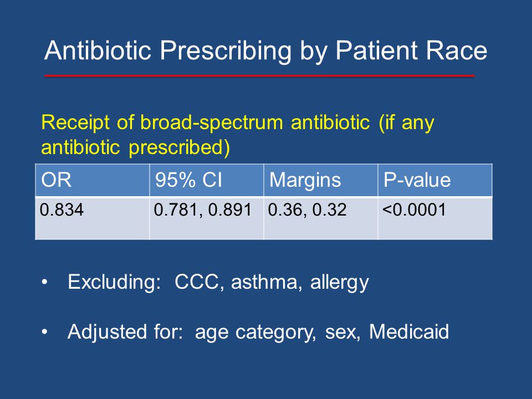Click the word allergy in first bullet
Image resolution: width=532 pixels, height=399 pixels.
(339, 283)
